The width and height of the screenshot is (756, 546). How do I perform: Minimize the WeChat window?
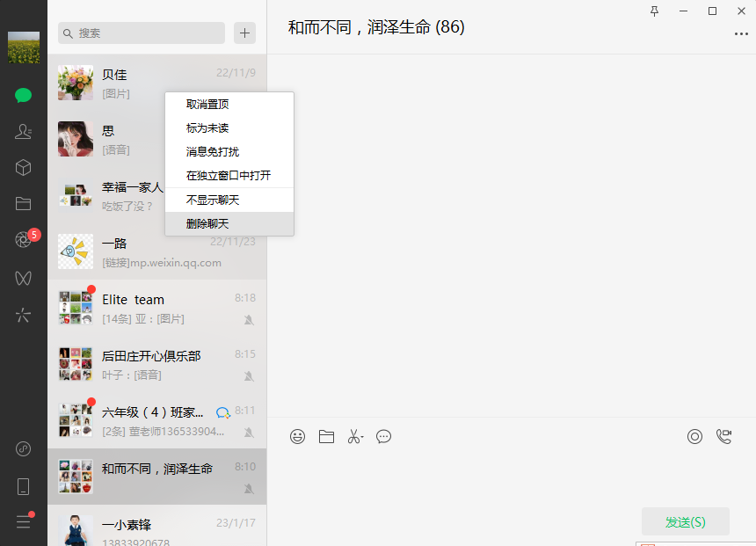click(683, 11)
